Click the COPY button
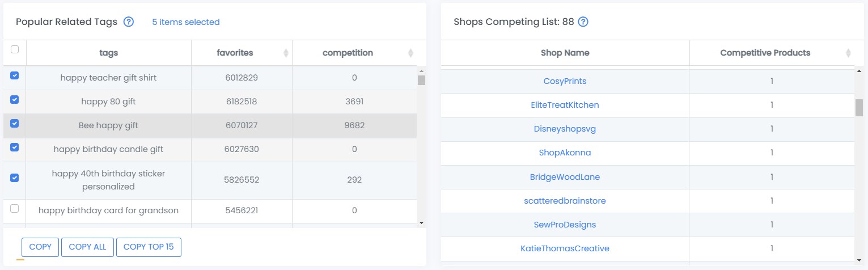 pyautogui.click(x=40, y=247)
